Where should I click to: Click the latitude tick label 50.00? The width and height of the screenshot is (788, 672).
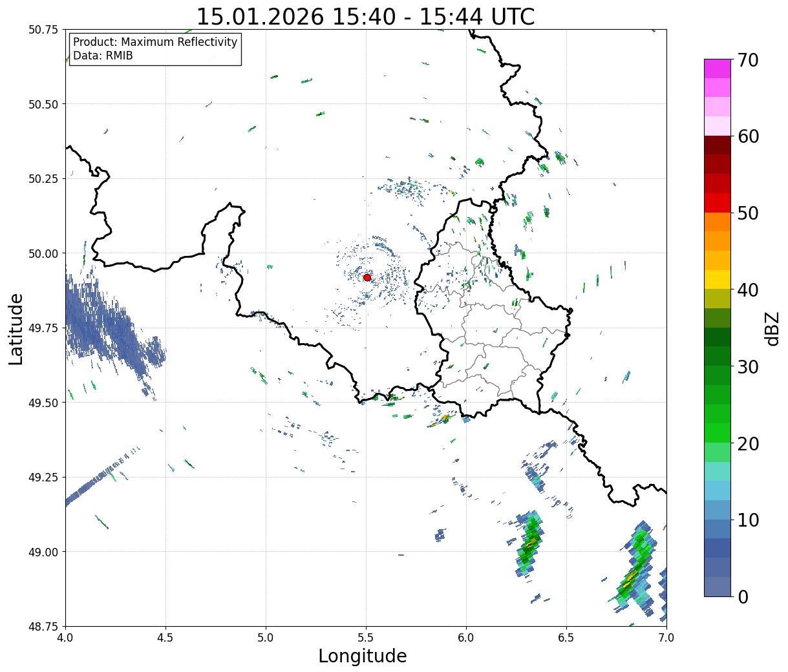pos(43,253)
